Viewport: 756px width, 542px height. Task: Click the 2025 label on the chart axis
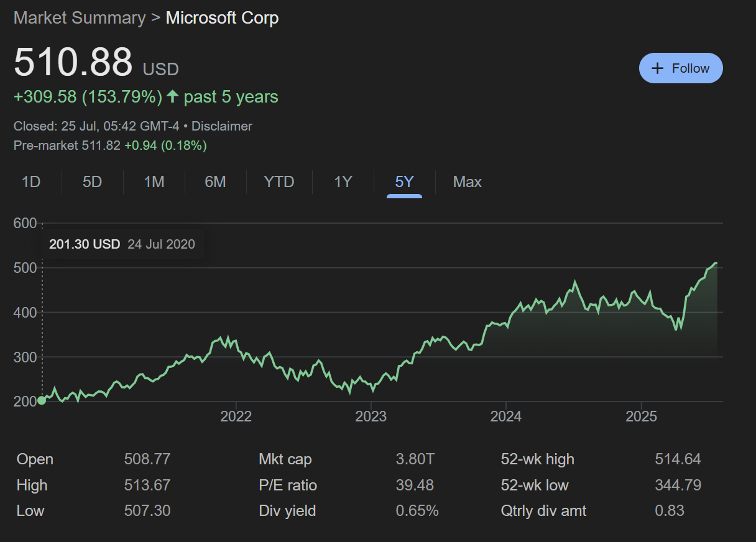[641, 416]
